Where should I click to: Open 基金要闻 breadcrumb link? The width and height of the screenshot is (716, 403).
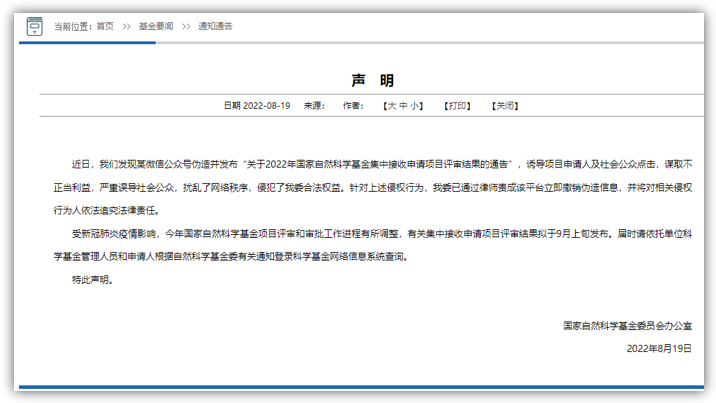coord(156,26)
